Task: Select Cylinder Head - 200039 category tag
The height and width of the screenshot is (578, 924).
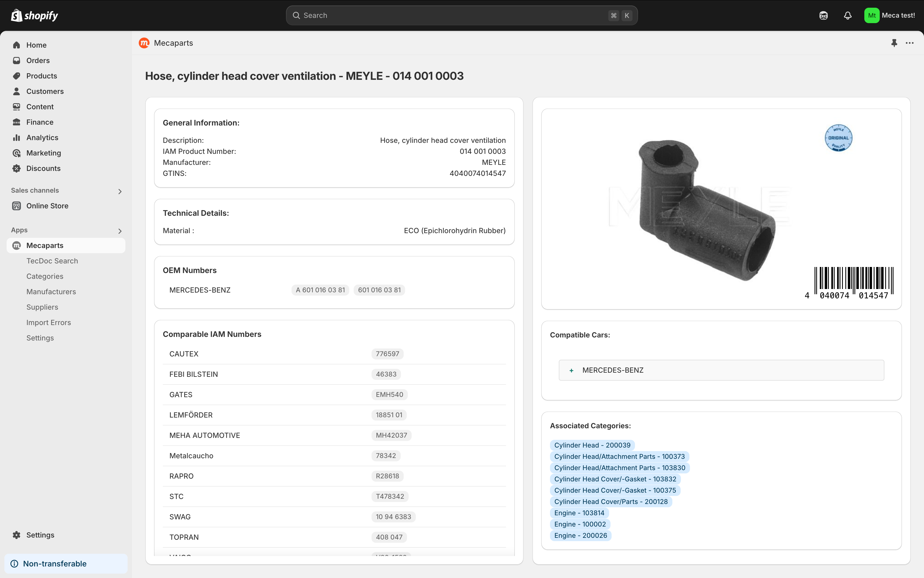Action: point(592,445)
